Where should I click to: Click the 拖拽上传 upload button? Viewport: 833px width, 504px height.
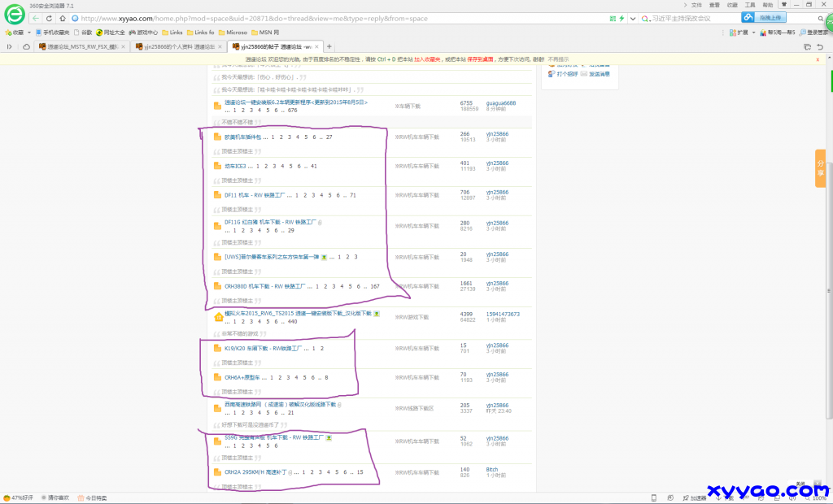coord(769,17)
